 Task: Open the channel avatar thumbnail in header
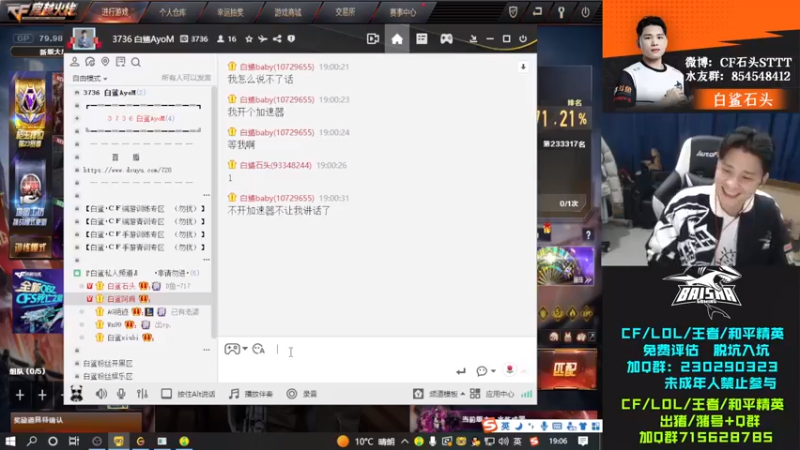[84, 39]
